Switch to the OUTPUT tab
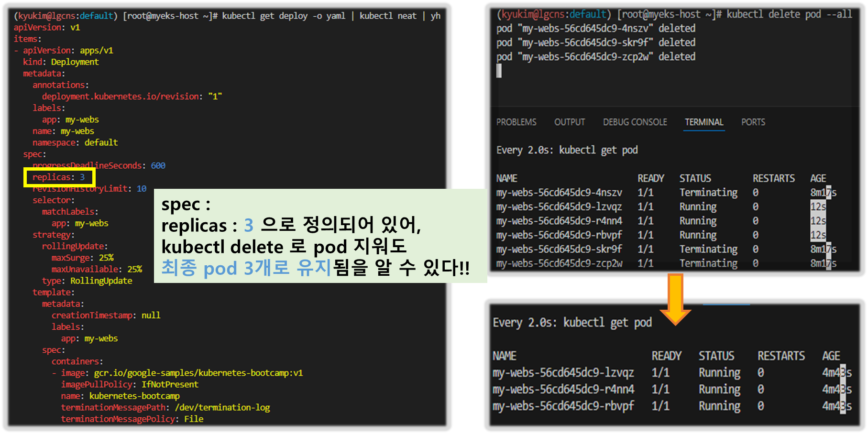This screenshot has height=434, width=868. pyautogui.click(x=570, y=122)
